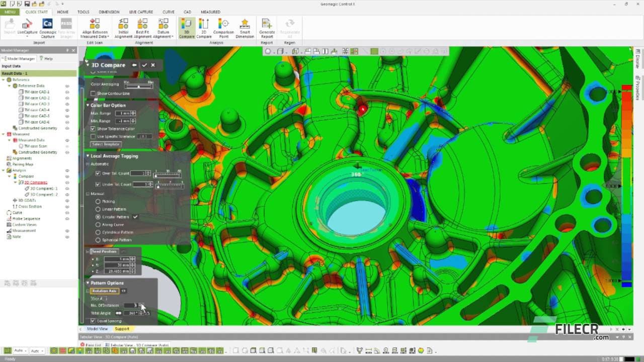Collapse the Color Bar Option section
Image resolution: width=644 pixels, height=362 pixels.
(89, 105)
